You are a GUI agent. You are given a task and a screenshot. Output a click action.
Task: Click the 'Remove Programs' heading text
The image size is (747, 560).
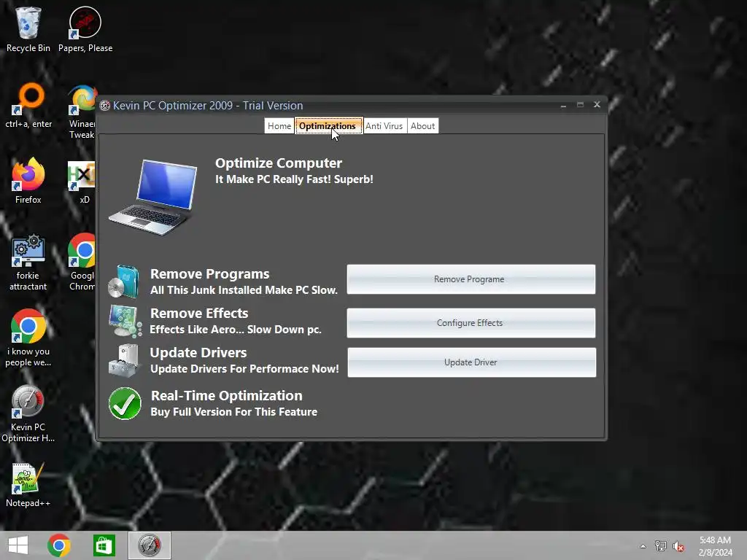210,274
